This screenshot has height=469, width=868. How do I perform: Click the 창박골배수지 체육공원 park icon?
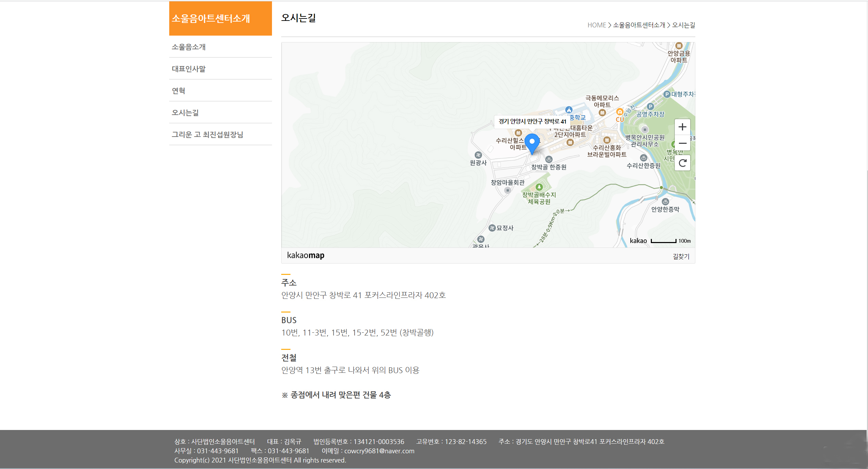[539, 187]
